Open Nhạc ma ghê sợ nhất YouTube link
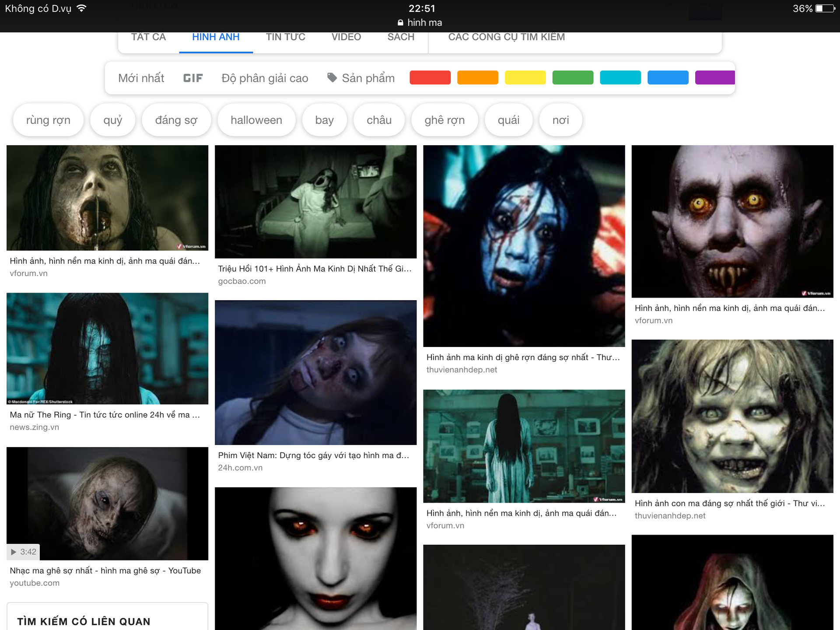840x630 pixels. [x=105, y=570]
